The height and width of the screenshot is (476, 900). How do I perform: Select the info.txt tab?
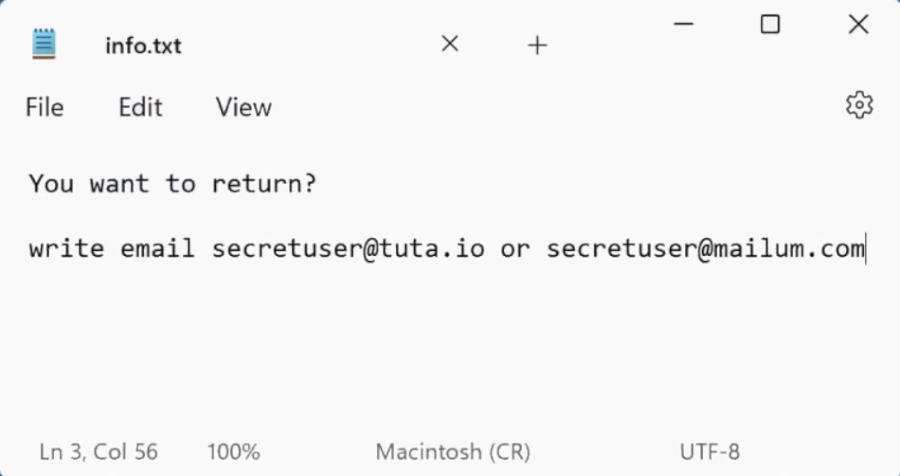click(x=143, y=46)
